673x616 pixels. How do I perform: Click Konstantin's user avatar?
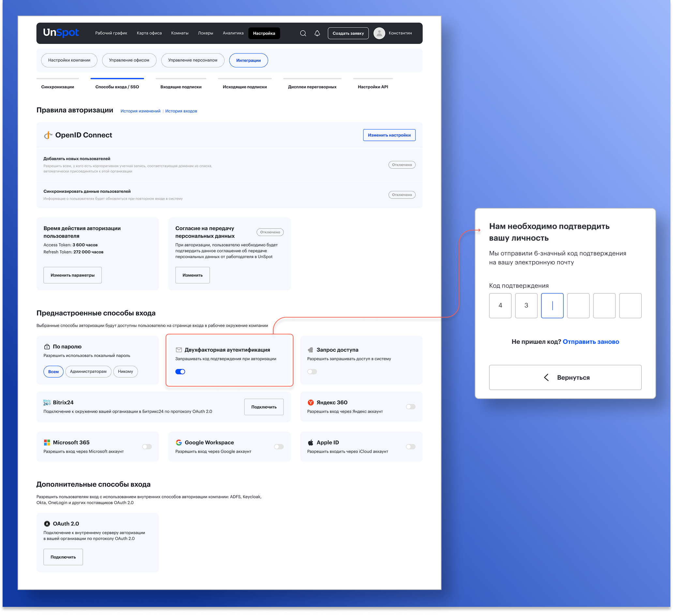[379, 33]
